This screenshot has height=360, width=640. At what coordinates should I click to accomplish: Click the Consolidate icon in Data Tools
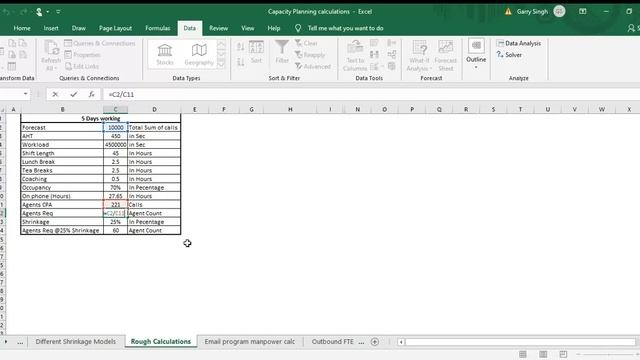pyautogui.click(x=392, y=42)
